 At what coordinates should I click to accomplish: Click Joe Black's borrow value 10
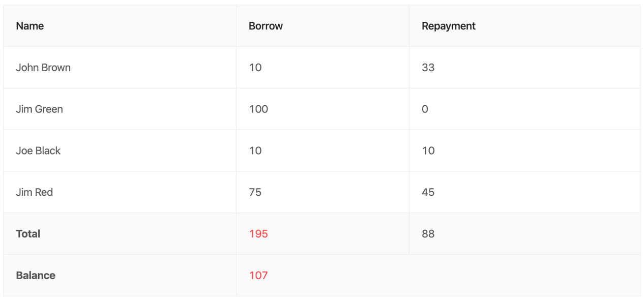click(x=255, y=151)
